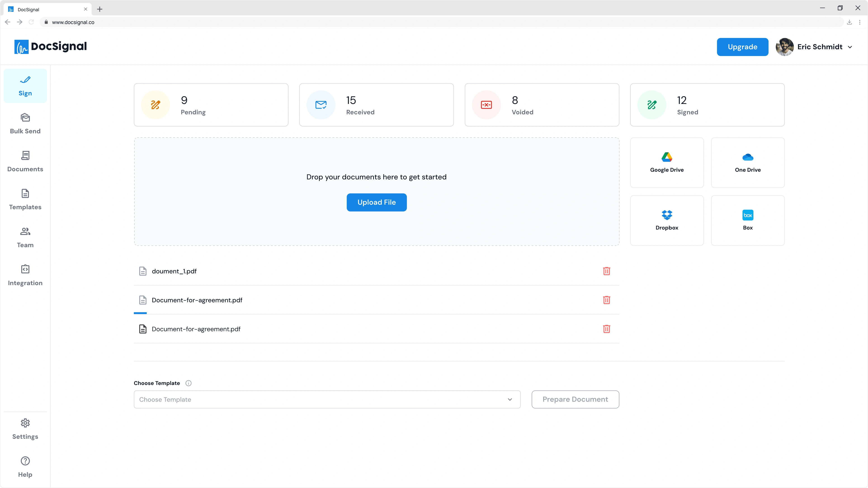Select Dropbox as upload source

click(667, 221)
